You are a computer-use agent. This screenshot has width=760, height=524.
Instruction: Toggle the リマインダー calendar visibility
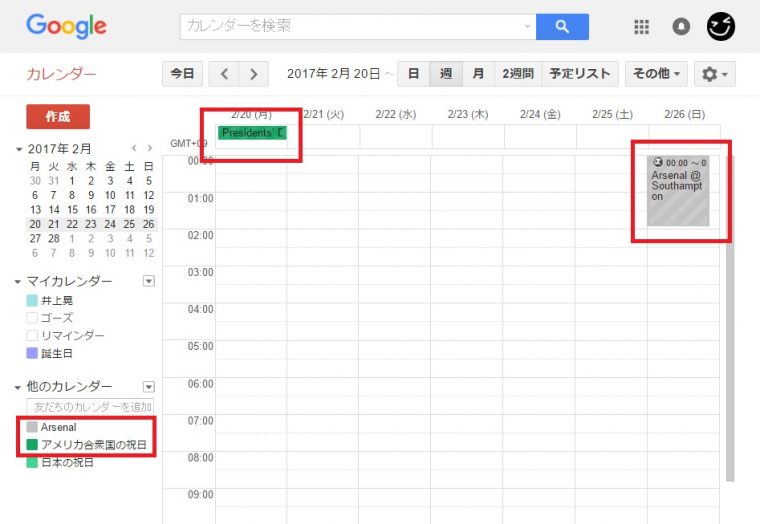tap(32, 335)
